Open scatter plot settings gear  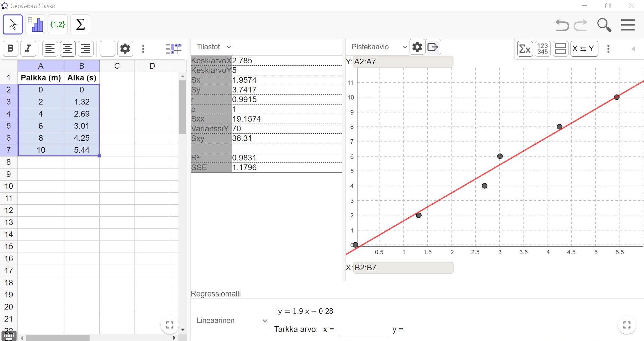pyautogui.click(x=417, y=47)
